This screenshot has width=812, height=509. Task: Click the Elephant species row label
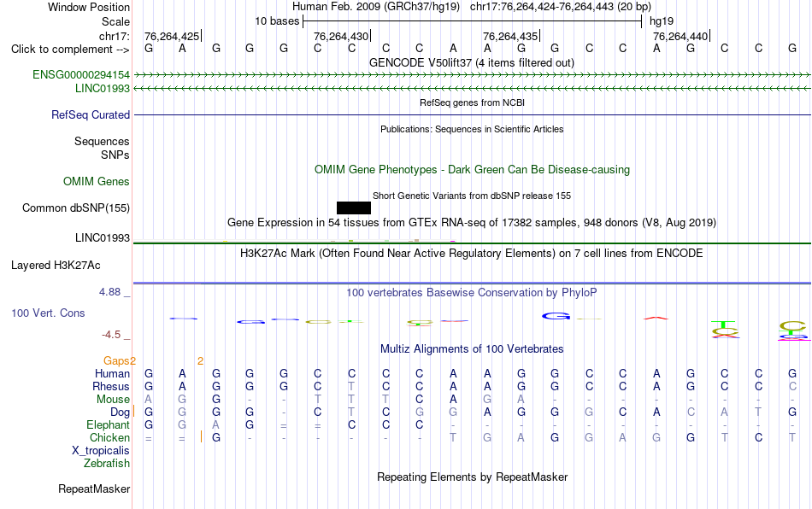coord(109,424)
